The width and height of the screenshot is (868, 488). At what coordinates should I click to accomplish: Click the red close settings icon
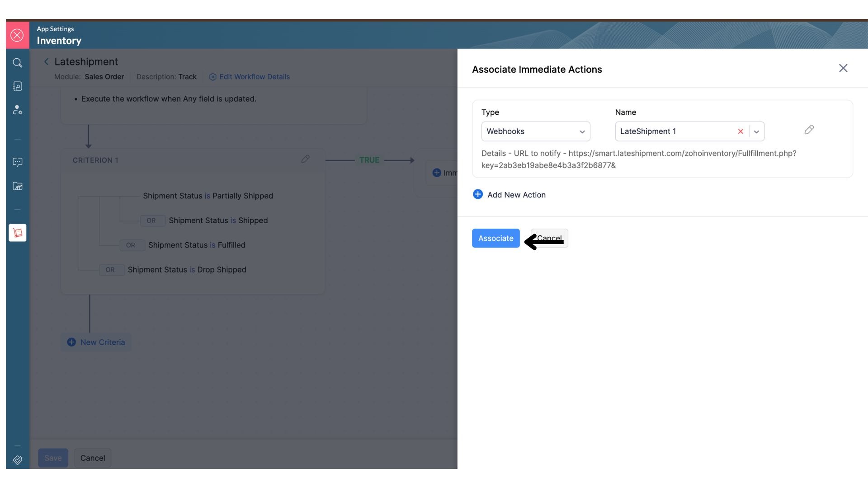pos(17,35)
